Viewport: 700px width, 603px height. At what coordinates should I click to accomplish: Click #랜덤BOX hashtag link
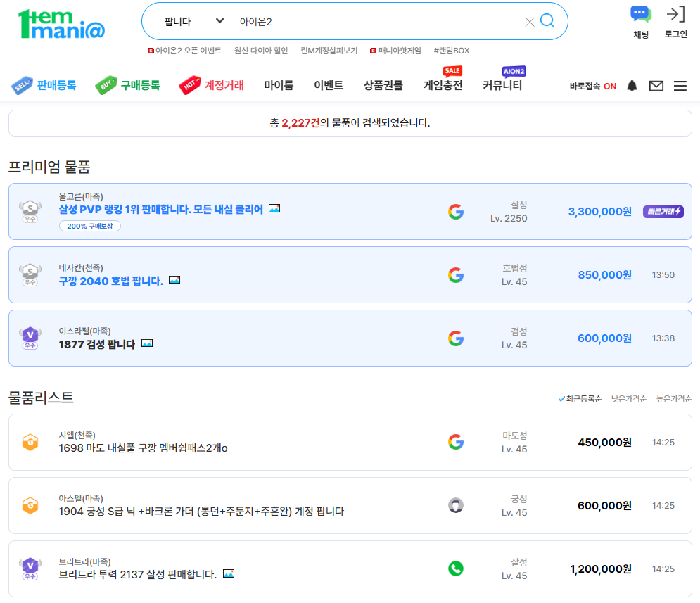coord(452,51)
